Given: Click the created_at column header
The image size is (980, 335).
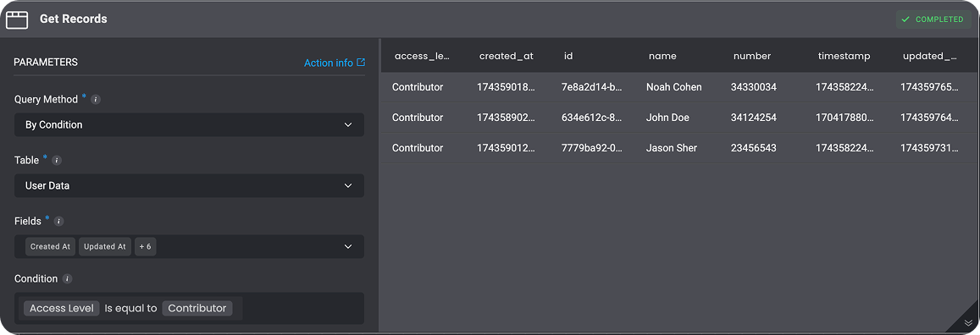Looking at the screenshot, I should (507, 56).
